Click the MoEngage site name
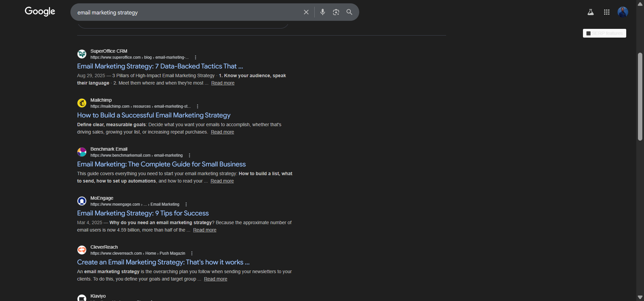644x301 pixels. tap(102, 198)
